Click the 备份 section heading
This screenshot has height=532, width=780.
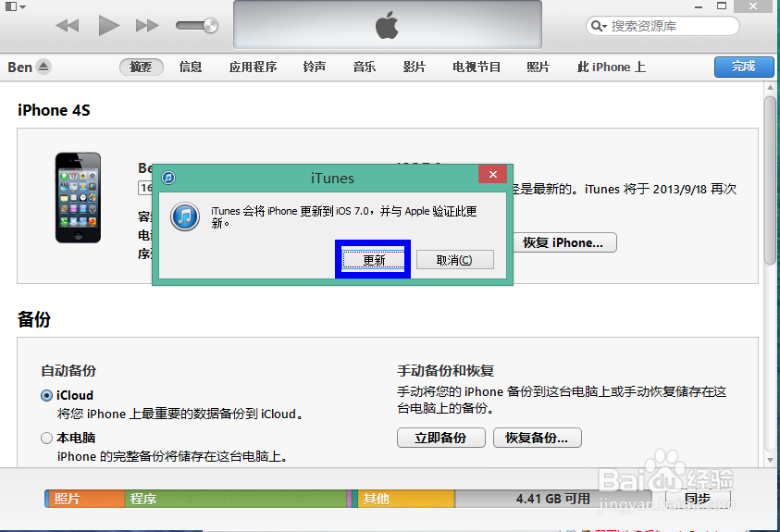(34, 319)
